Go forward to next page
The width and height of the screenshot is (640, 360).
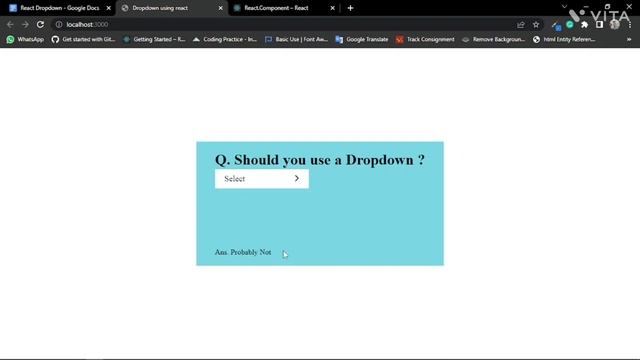[25, 24]
